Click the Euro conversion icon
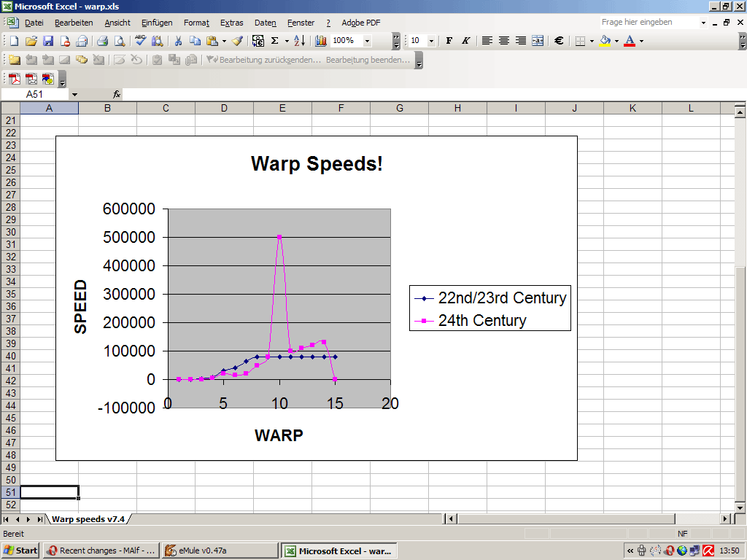The image size is (747, 560). (258, 41)
